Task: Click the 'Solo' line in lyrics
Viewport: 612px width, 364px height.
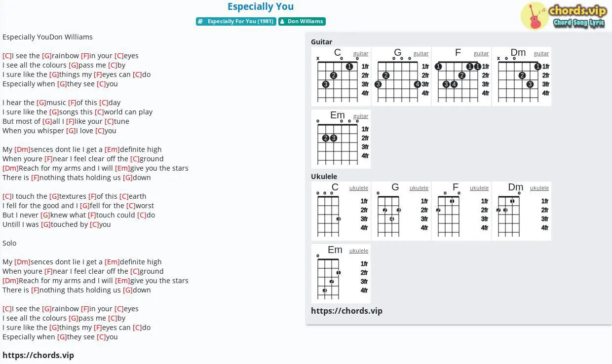Action: [9, 243]
